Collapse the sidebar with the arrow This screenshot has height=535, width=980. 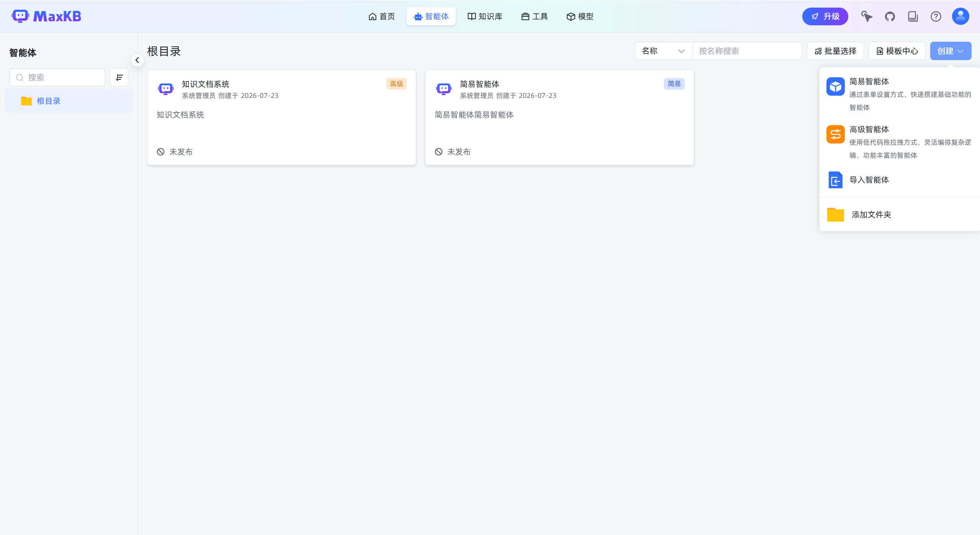137,60
